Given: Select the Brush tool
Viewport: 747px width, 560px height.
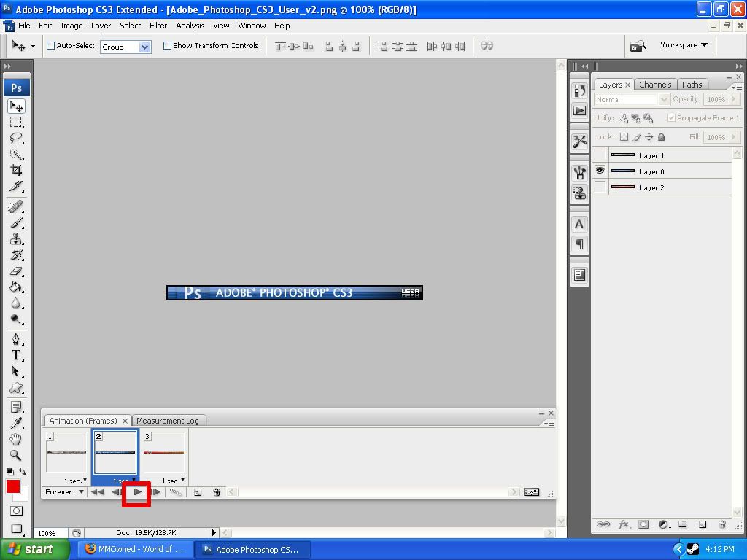Looking at the screenshot, I should (16, 222).
